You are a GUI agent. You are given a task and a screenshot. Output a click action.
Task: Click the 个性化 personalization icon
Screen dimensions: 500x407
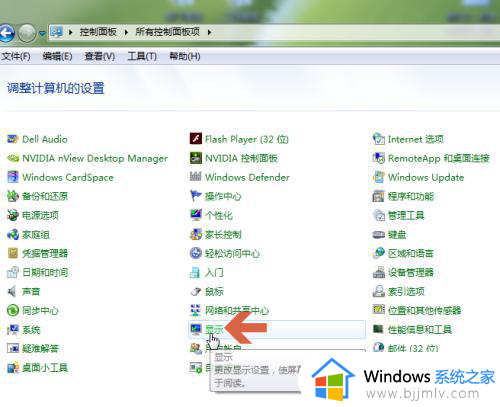pos(196,215)
